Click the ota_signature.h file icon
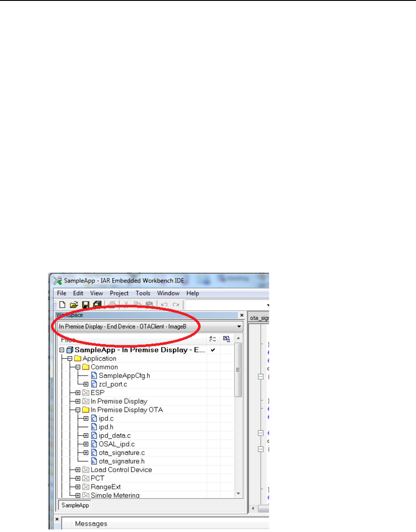Viewport: 416px width, 532px height. [94, 461]
